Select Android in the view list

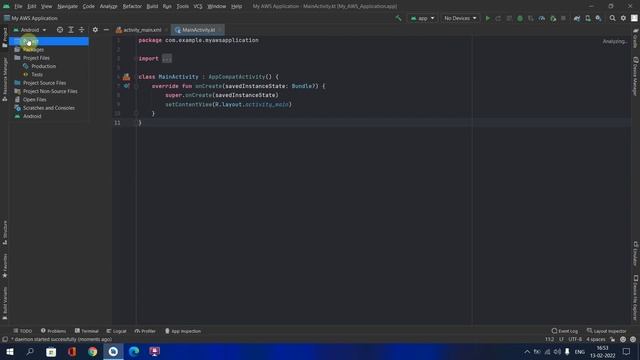coord(49,116)
